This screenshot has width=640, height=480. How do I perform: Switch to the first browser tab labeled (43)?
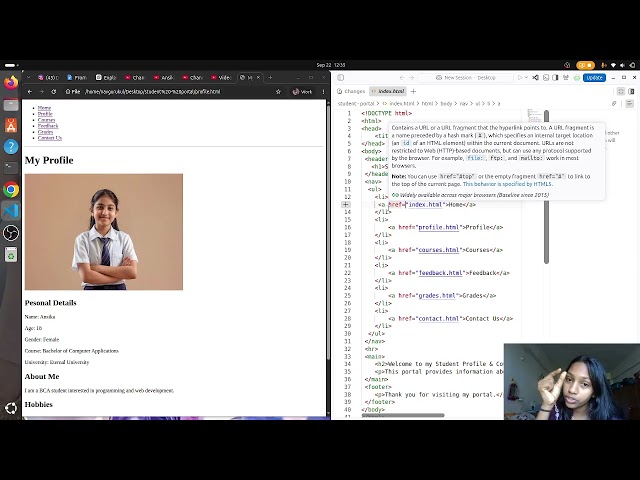[48, 78]
